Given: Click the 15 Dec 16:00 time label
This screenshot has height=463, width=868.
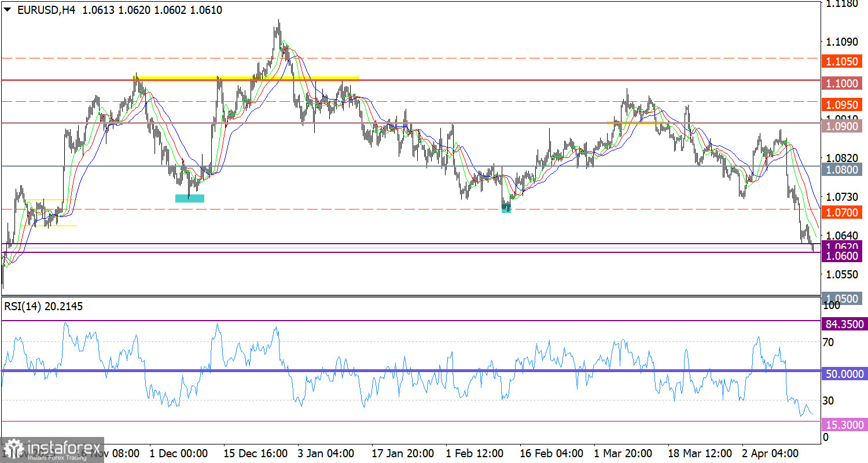Looking at the screenshot, I should pos(255,453).
